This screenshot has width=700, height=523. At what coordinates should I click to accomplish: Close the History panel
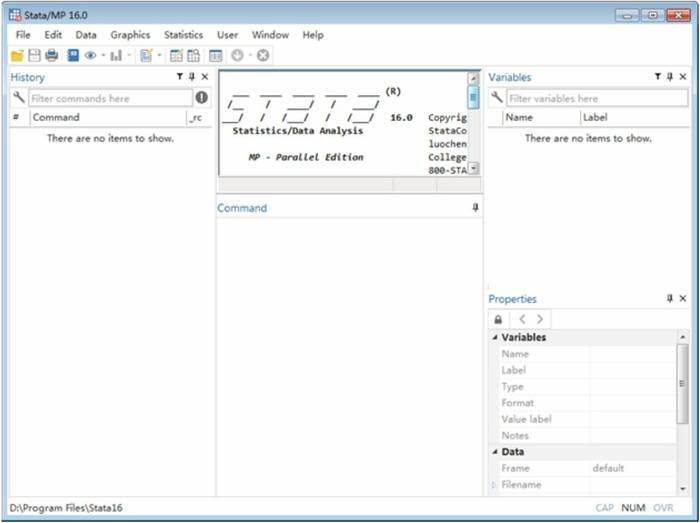coord(205,77)
